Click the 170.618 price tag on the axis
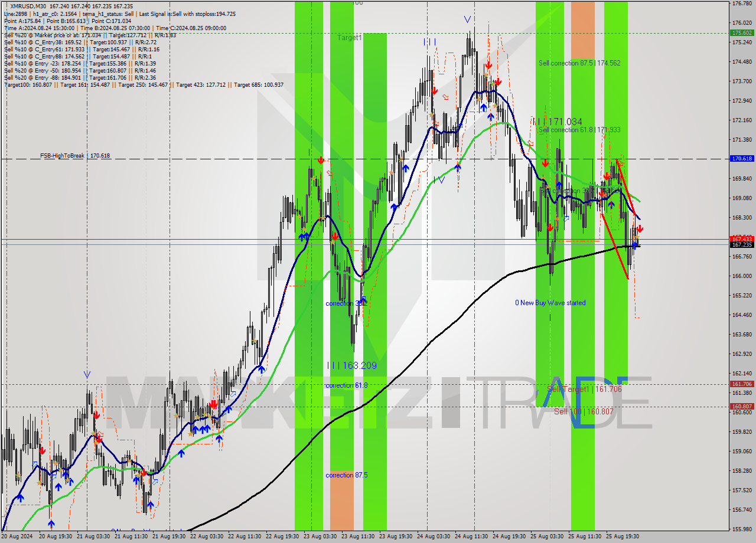This screenshot has width=756, height=543. (x=742, y=159)
